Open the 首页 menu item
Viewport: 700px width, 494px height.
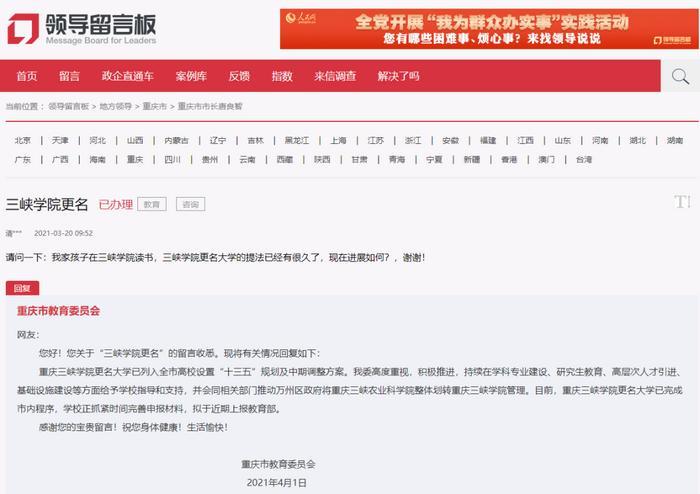pyautogui.click(x=27, y=77)
